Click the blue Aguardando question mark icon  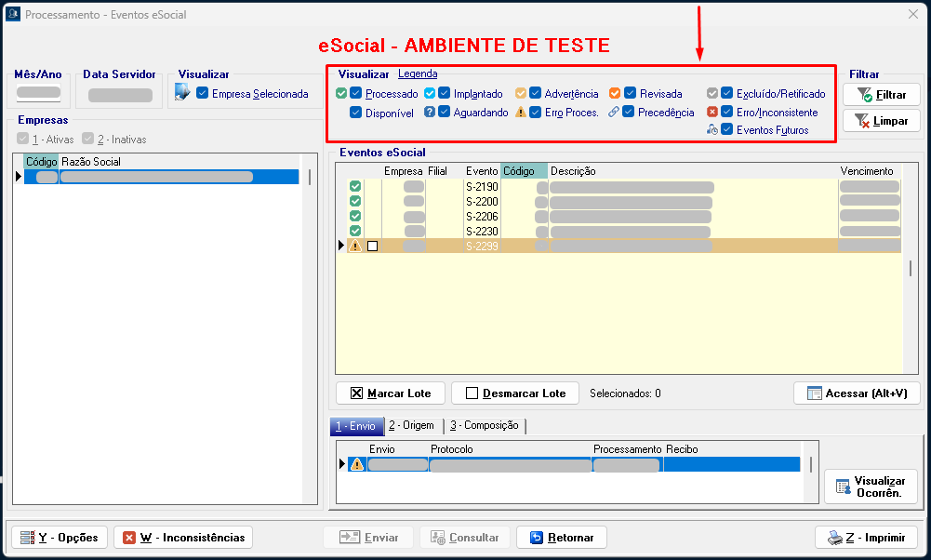coord(430,113)
